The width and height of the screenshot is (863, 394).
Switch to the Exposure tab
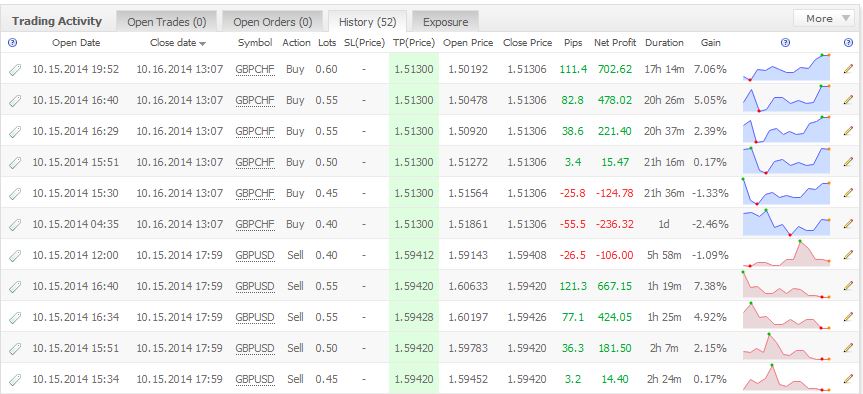pyautogui.click(x=445, y=22)
